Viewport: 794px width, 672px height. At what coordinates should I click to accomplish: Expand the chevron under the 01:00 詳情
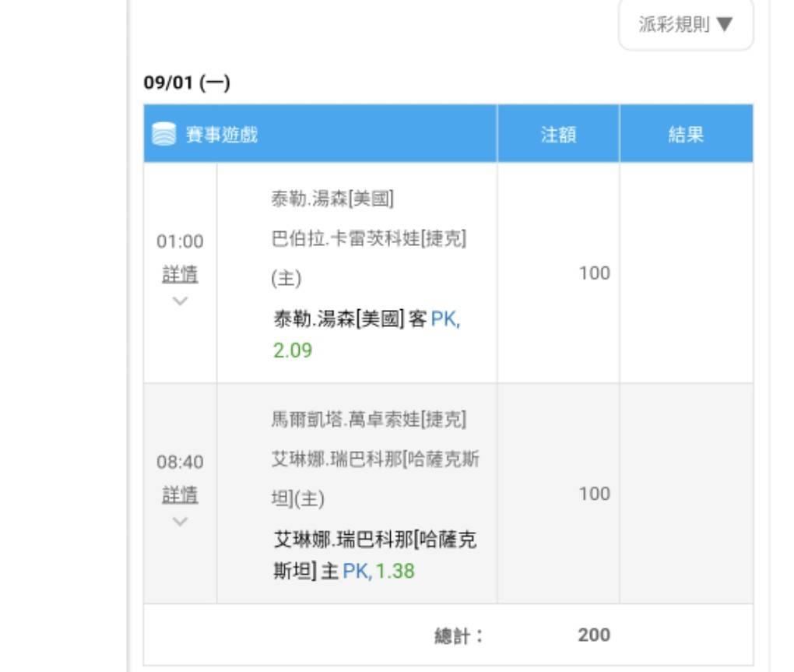pos(180,301)
